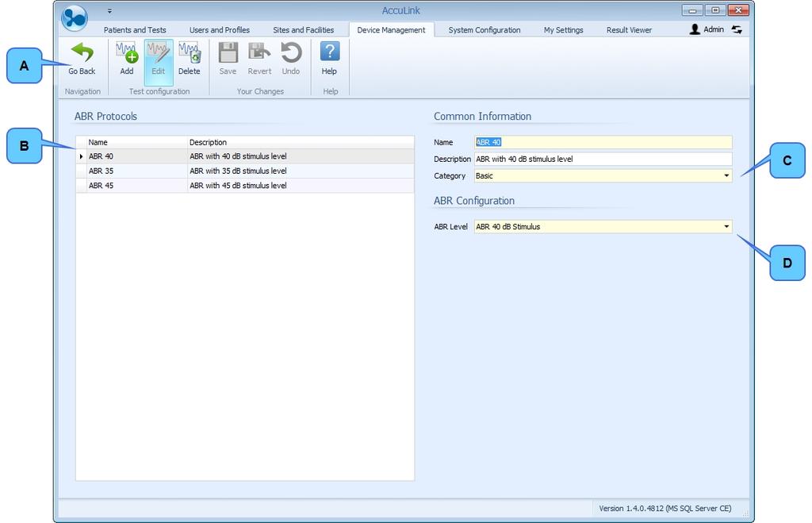
Task: Switch to the Users and Profiles tab
Action: click(x=220, y=30)
